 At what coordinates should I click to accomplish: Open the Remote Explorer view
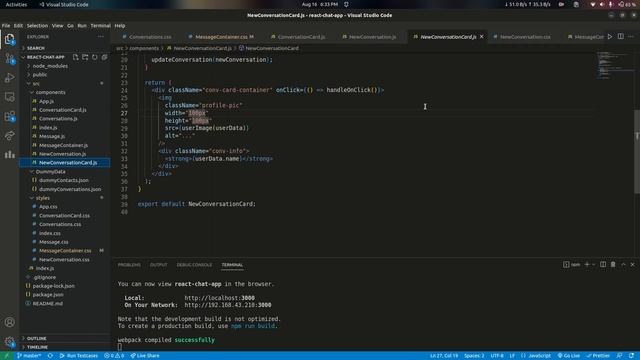click(9, 97)
